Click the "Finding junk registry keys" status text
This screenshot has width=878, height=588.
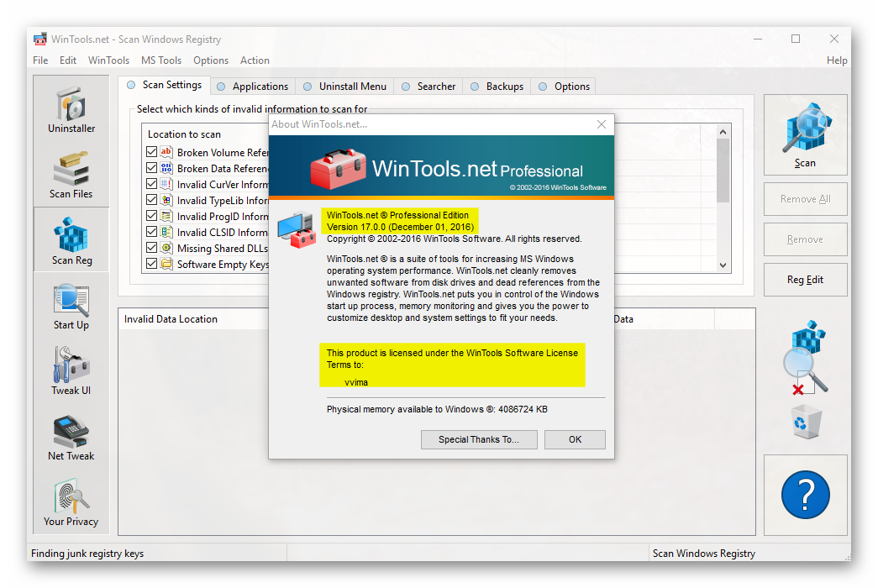(87, 554)
